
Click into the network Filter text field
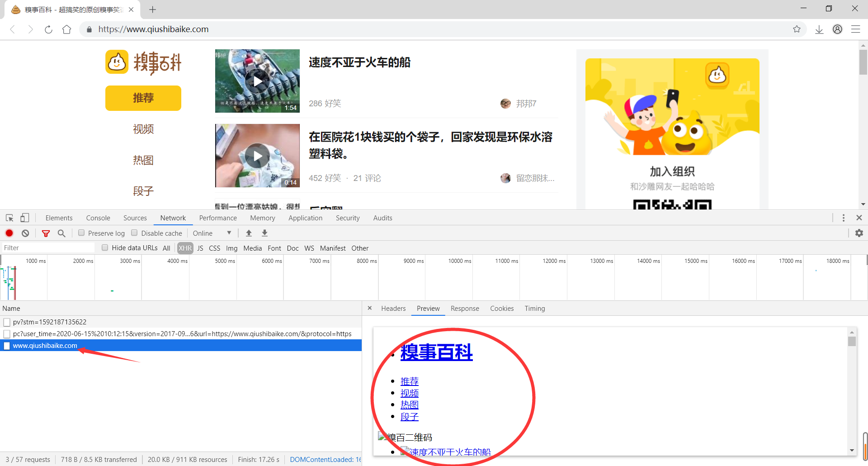coord(47,248)
